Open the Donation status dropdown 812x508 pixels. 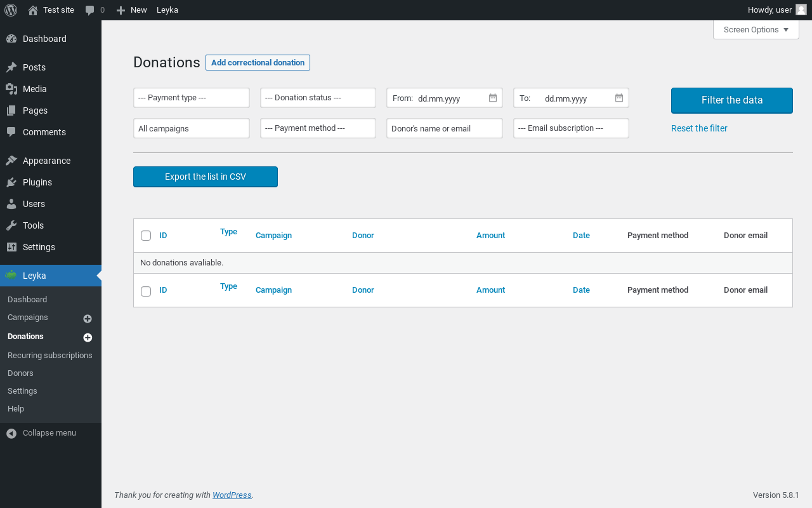click(x=318, y=98)
